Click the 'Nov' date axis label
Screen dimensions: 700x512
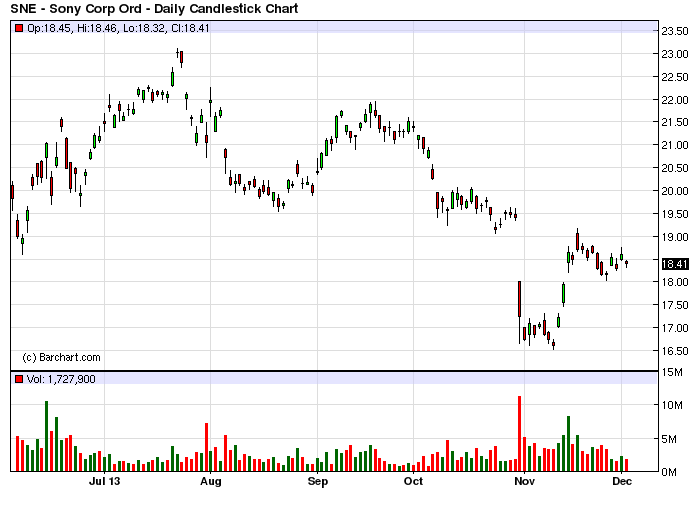[525, 481]
